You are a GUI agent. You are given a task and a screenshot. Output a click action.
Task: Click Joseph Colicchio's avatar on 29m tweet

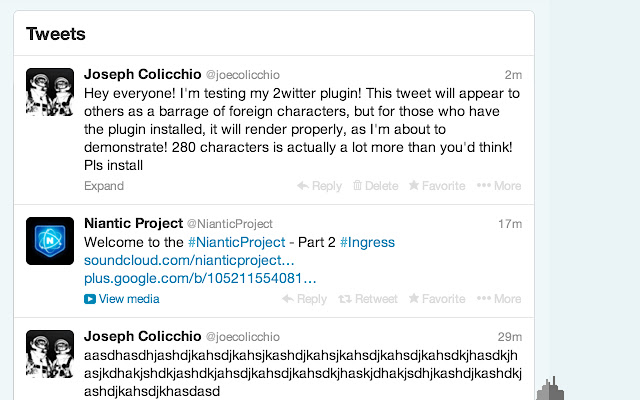pyautogui.click(x=50, y=354)
